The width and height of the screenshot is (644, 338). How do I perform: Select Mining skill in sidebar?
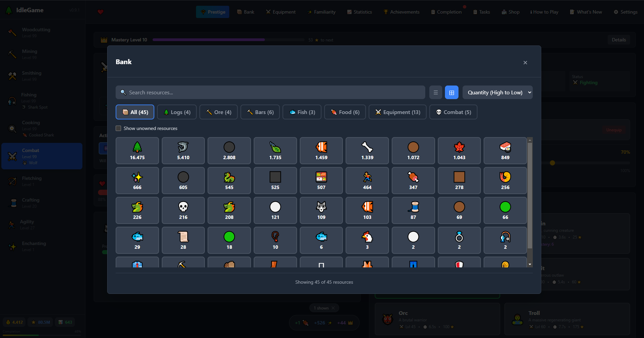coord(42,54)
